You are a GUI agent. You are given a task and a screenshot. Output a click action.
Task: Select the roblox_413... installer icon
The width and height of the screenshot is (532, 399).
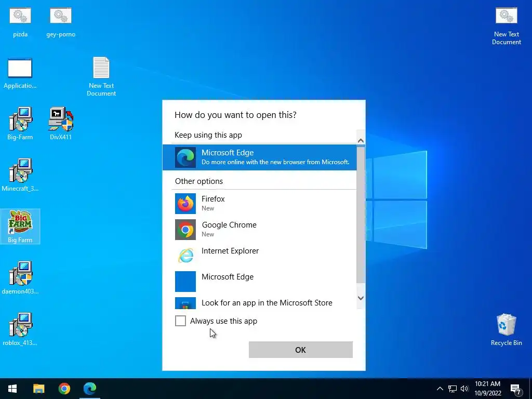pos(20,329)
